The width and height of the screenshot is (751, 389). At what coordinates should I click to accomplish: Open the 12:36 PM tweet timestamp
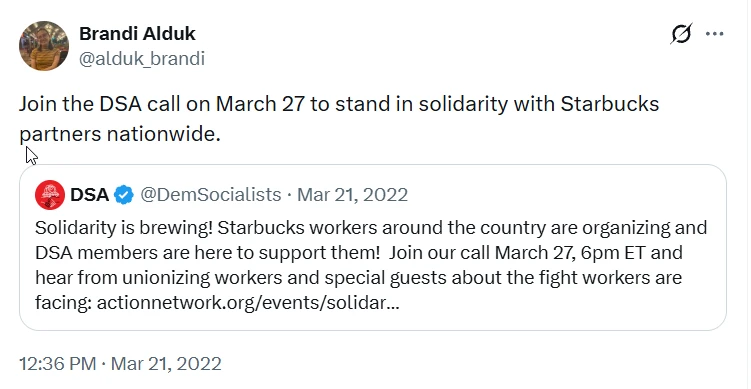click(x=120, y=364)
